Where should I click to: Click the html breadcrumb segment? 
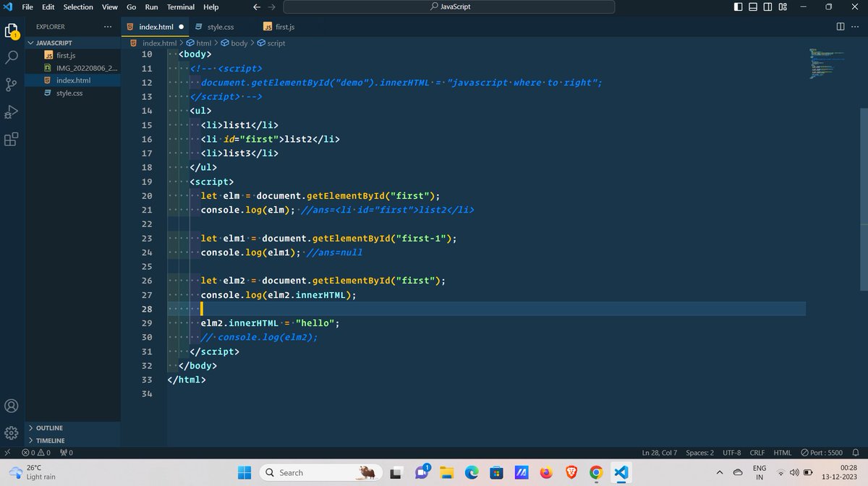coord(199,43)
